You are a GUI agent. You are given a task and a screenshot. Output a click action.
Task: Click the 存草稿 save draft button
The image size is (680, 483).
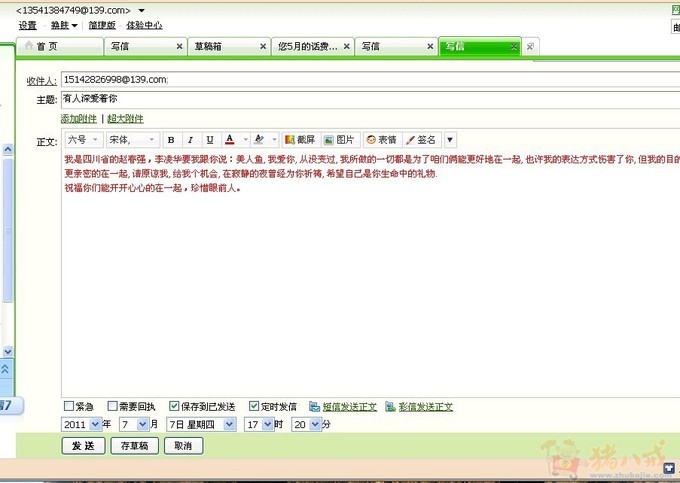[134, 446]
